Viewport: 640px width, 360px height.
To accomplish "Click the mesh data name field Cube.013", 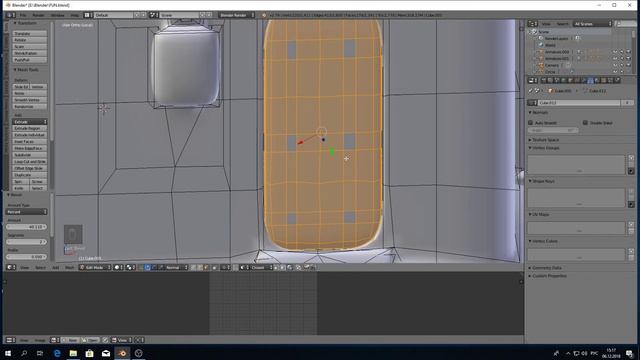I will (579, 103).
